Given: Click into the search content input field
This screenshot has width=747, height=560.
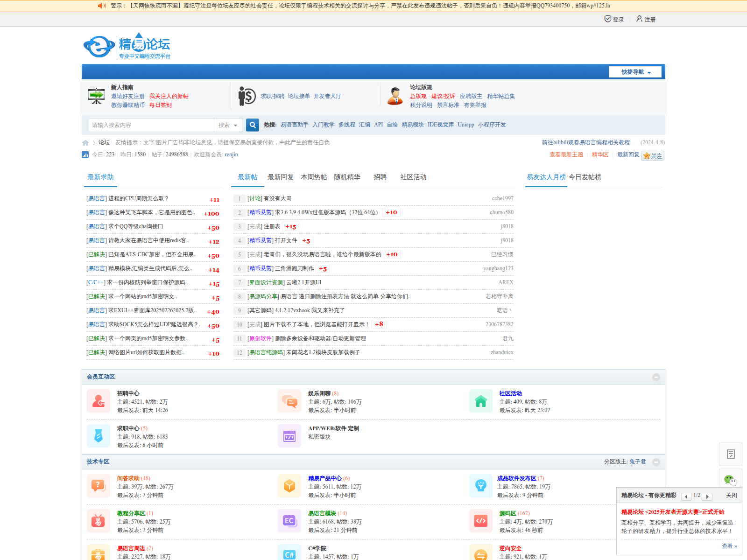Looking at the screenshot, I should coord(151,125).
